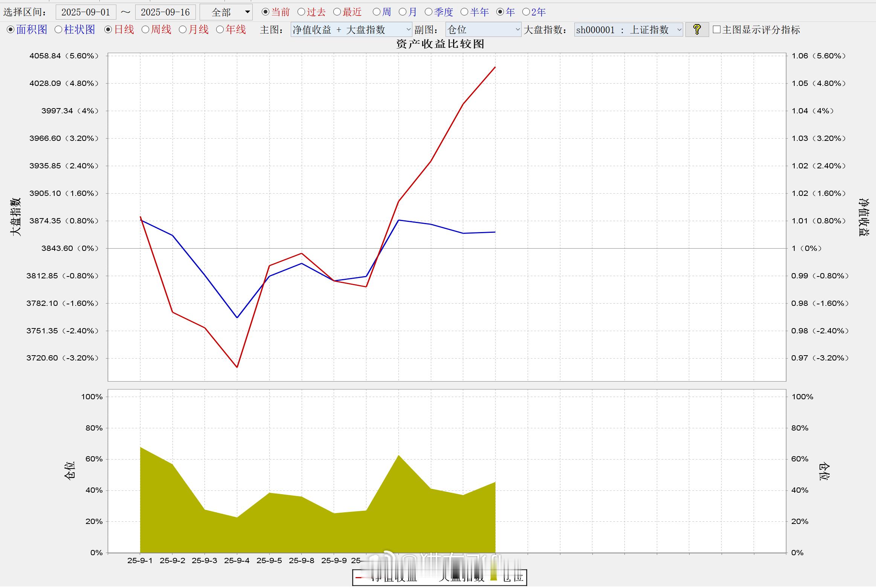This screenshot has width=876, height=588.
Task: Open the 主图 净值收益 + 大盘指数 dropdown
Action: (351, 29)
